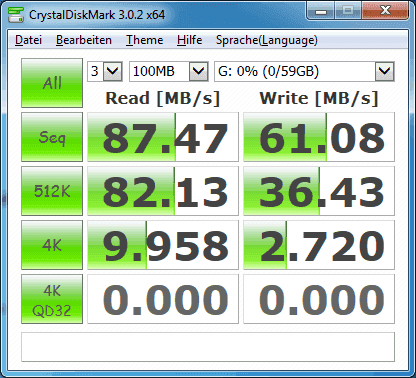Open the Bearbeiten menu
This screenshot has height=378, width=416.
[84, 40]
